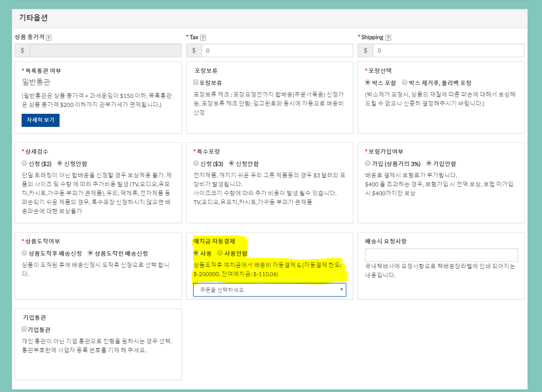Click the 배송시 요청사항 text field
This screenshot has height=392, width=542.
(x=441, y=255)
